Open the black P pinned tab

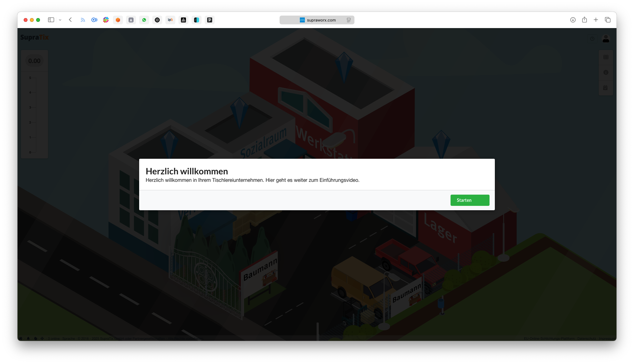pyautogui.click(x=210, y=20)
